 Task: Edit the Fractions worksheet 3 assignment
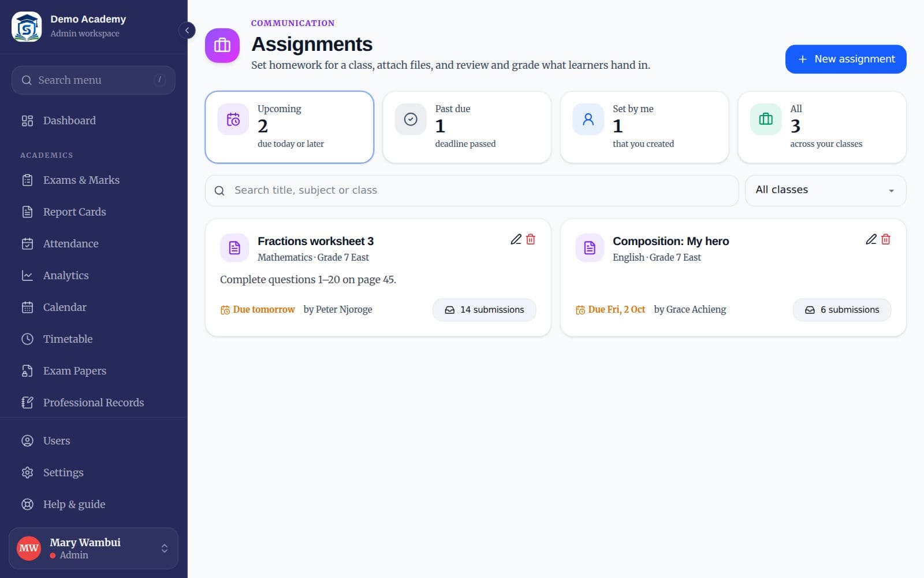(x=516, y=239)
